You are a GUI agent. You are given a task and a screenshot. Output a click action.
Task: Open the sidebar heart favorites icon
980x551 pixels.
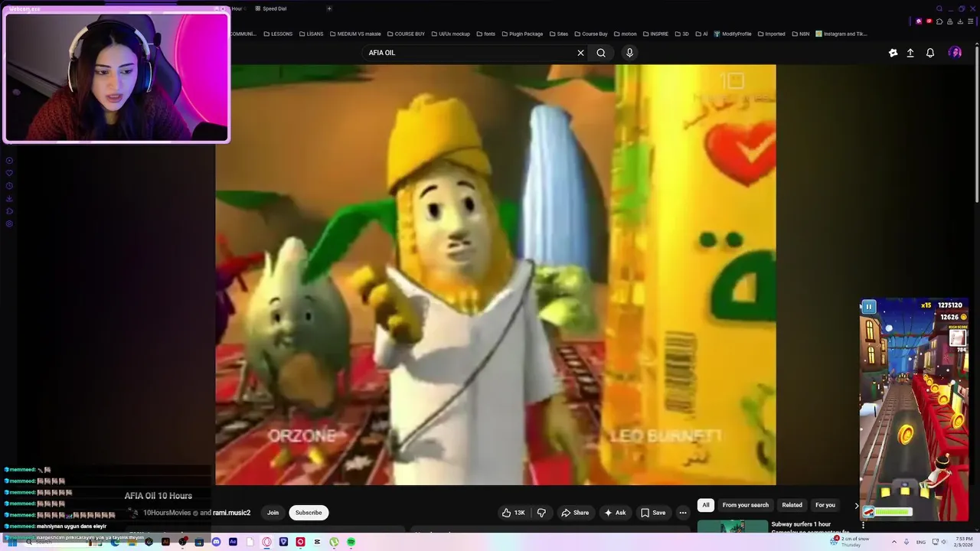[9, 173]
